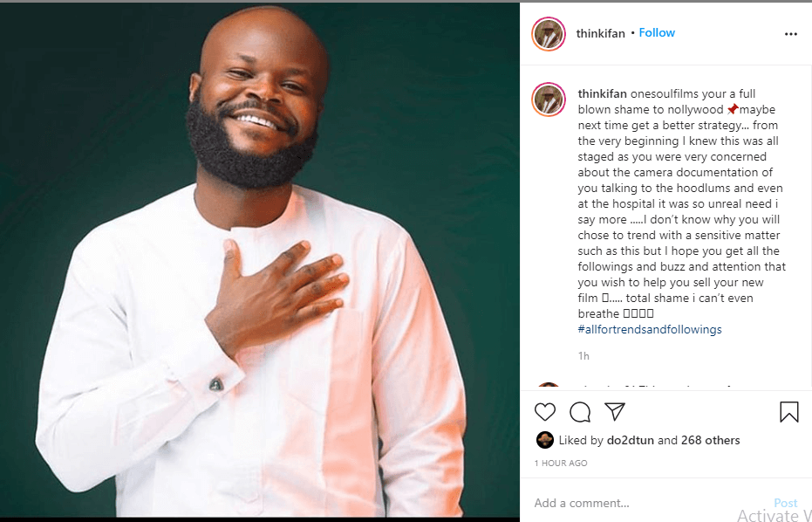Click the 1 HOUR AGO post date
The image size is (812, 522).
(x=561, y=463)
